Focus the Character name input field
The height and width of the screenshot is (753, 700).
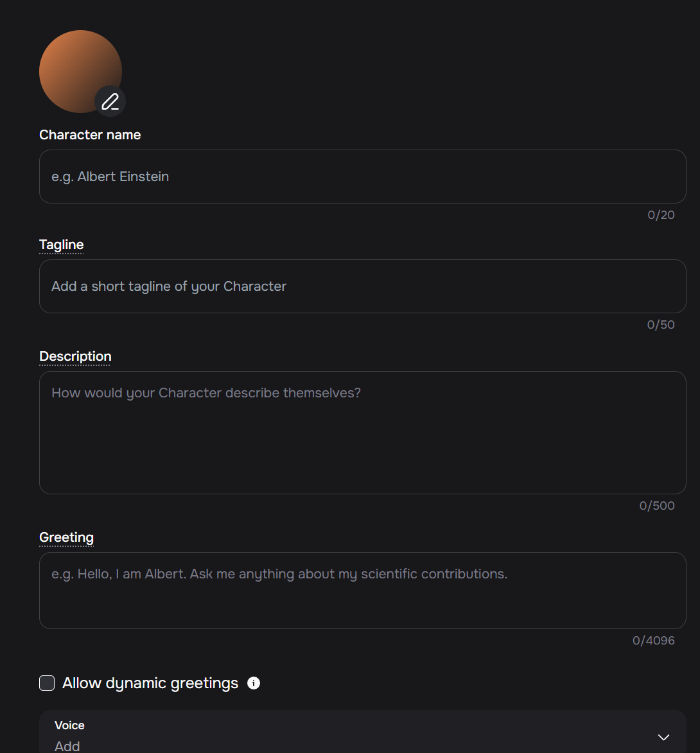362,177
